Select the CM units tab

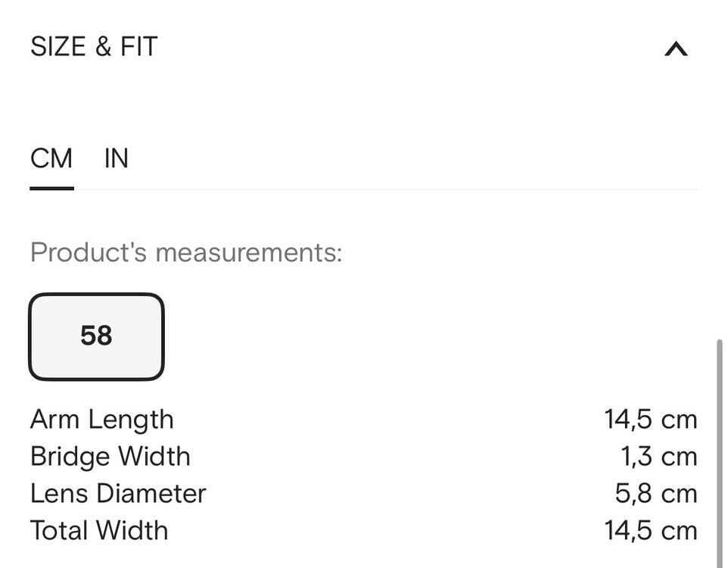click(51, 158)
